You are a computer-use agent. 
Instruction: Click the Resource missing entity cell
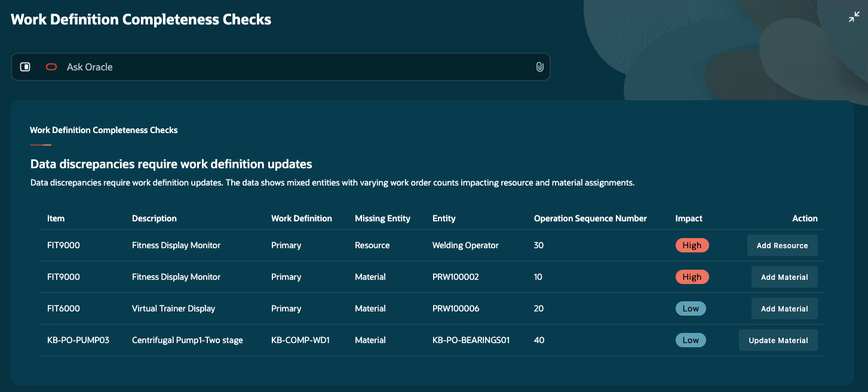tap(372, 245)
